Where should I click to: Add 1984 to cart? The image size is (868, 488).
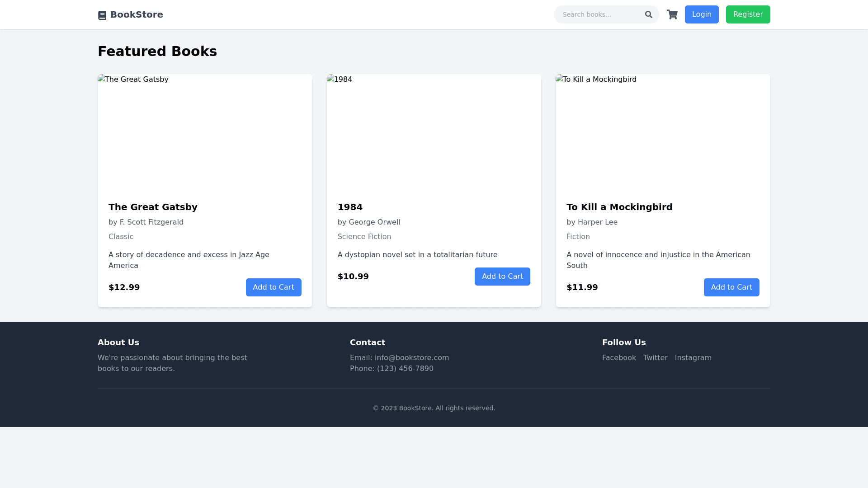coord(502,277)
